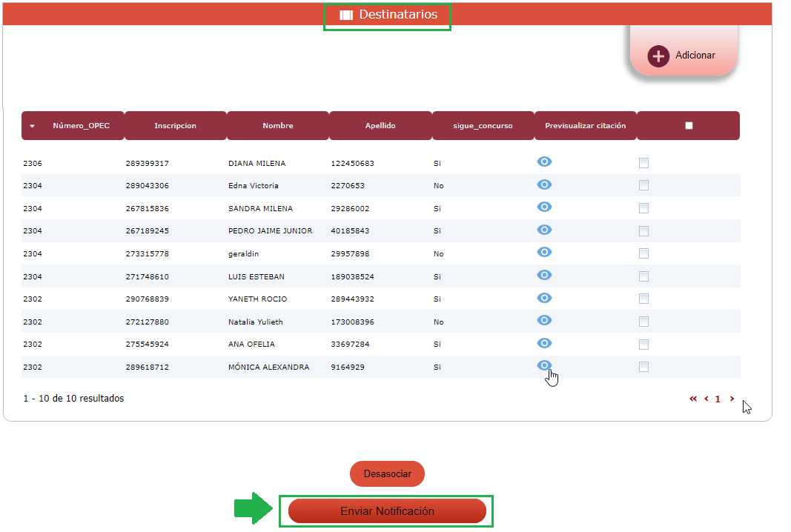
Task: Click the plus icon beside Adicionar
Action: pos(658,56)
